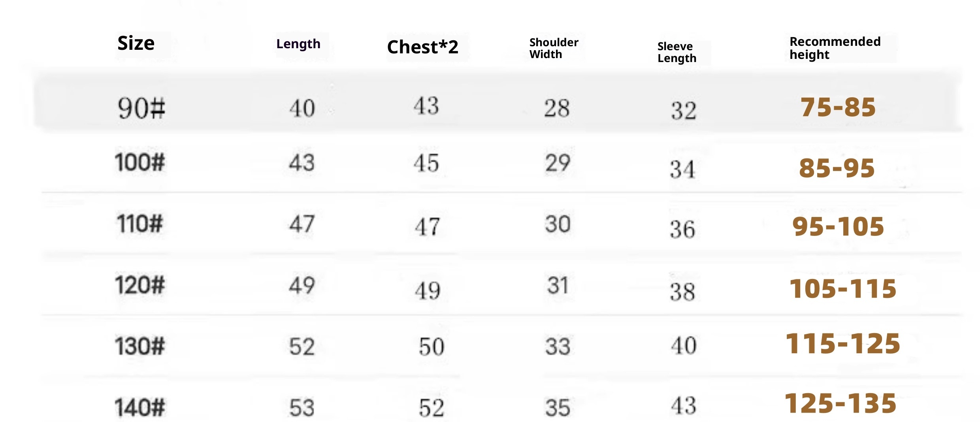Select the 110# size label
This screenshot has width=980, height=422.
coord(139,224)
